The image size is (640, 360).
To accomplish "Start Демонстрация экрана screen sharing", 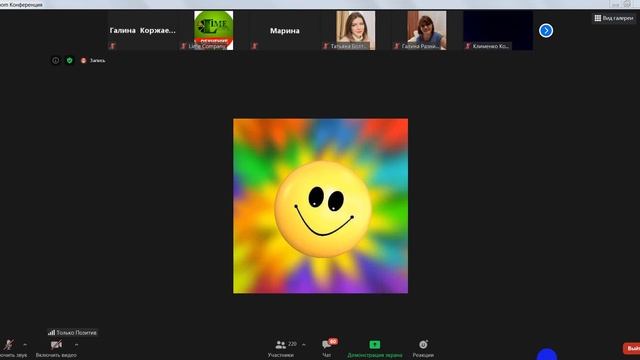I will point(375,348).
